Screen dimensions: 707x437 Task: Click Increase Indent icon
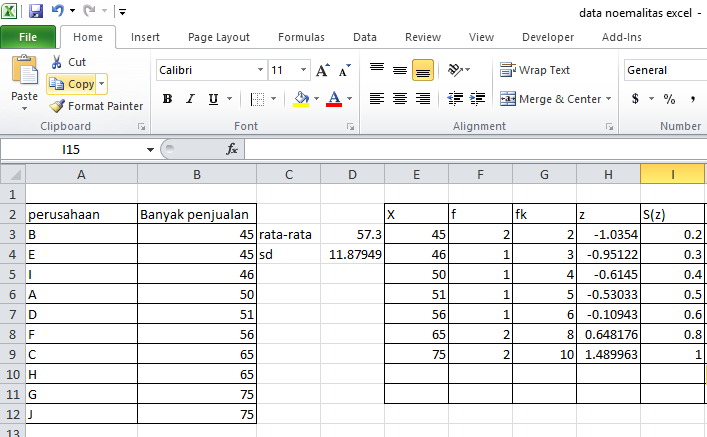click(477, 98)
